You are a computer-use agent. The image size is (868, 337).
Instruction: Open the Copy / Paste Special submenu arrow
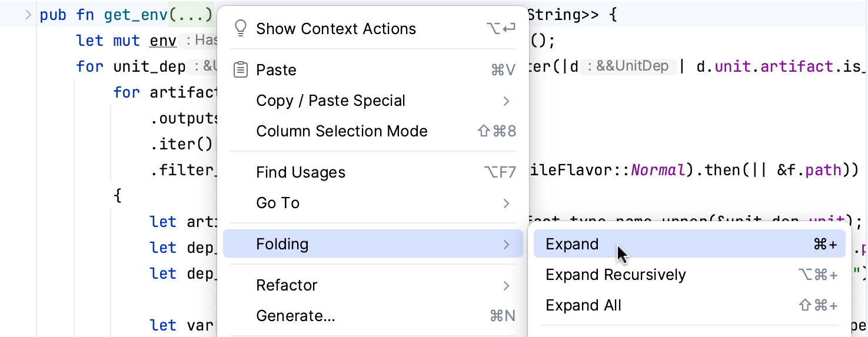pyautogui.click(x=506, y=101)
